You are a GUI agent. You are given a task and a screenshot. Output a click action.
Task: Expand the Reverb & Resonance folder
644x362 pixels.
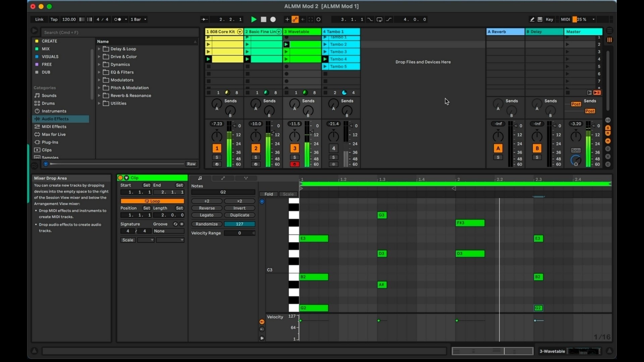[x=99, y=96]
